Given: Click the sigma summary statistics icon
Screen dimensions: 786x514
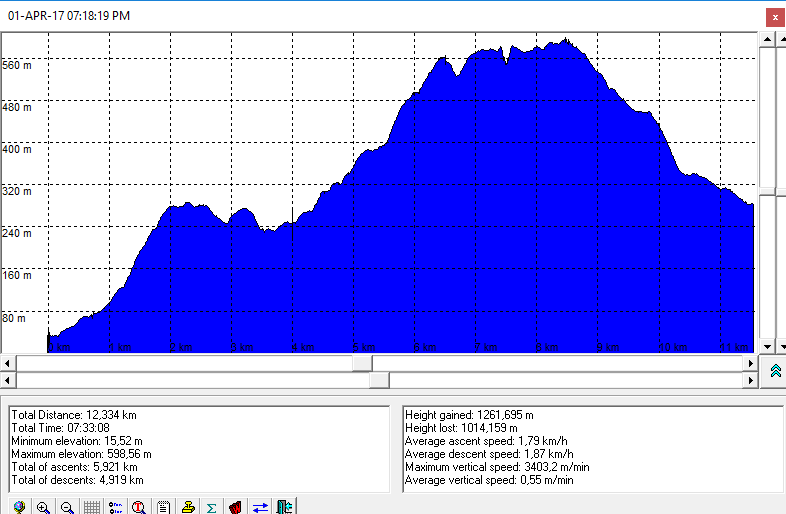Looking at the screenshot, I should click(x=211, y=507).
